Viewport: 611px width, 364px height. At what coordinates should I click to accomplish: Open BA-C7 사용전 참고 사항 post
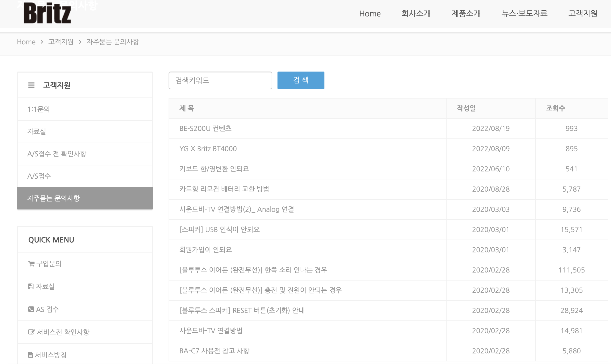click(214, 351)
